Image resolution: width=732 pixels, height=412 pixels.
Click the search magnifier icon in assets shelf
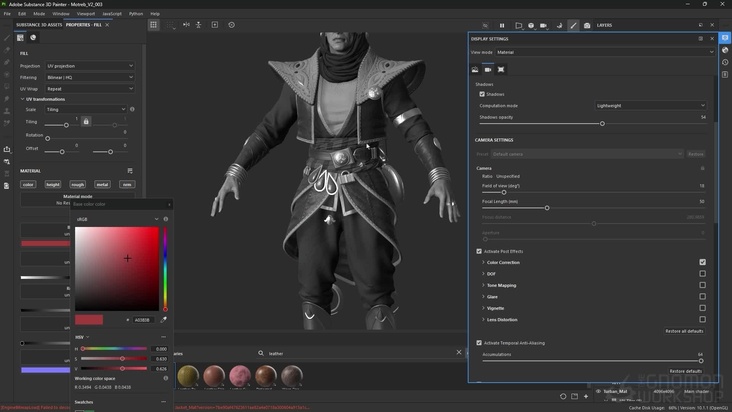click(x=261, y=353)
